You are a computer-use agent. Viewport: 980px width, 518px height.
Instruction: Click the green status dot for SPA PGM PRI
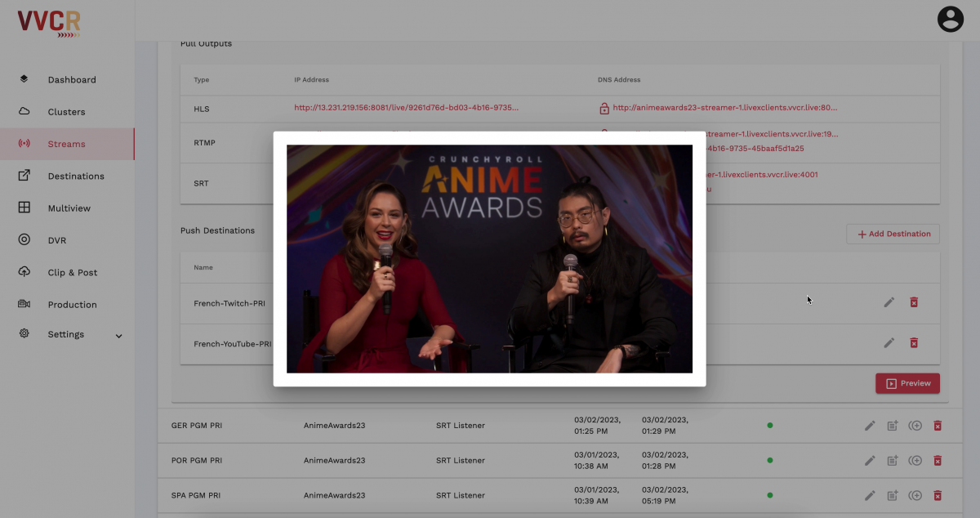point(769,495)
